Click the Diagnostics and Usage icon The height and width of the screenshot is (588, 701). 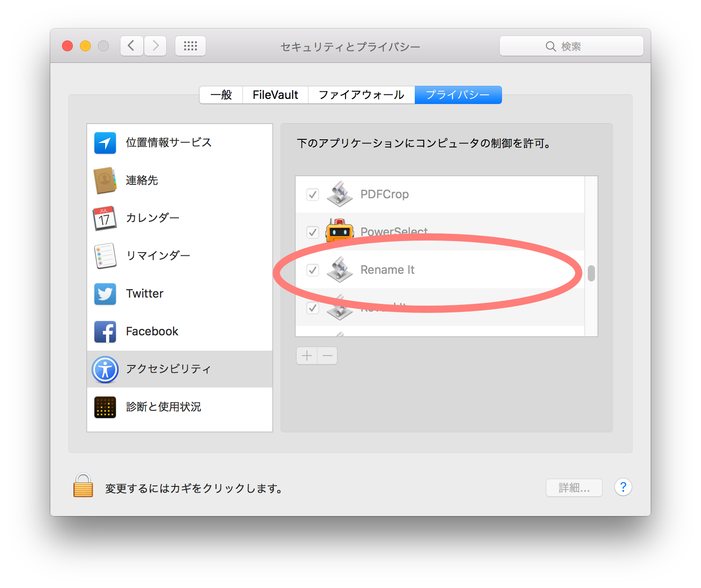(x=105, y=407)
